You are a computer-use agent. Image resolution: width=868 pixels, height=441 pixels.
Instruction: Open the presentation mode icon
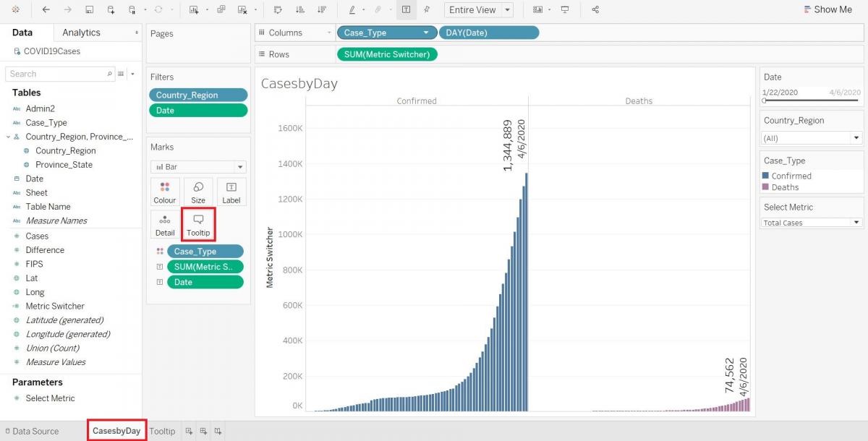click(565, 10)
